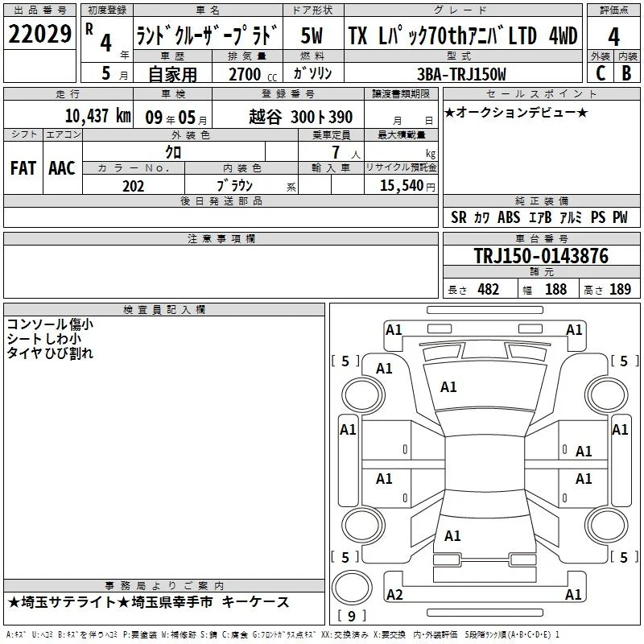Click the model code 3BA-TRJ150W
The image size is (644, 644).
tap(461, 74)
